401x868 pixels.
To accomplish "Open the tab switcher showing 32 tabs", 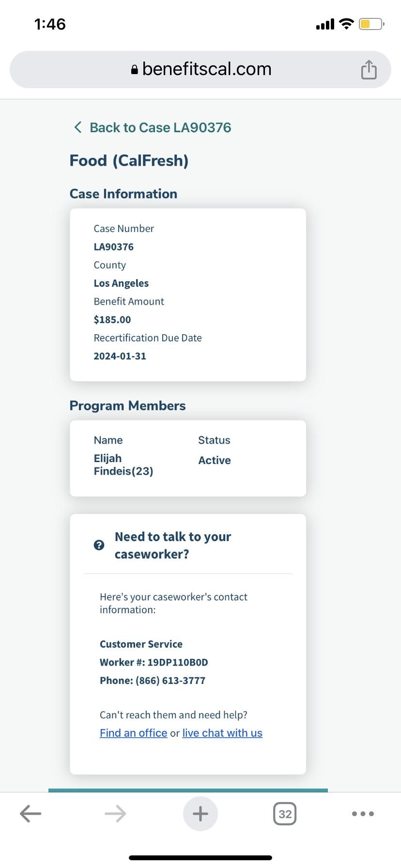I will pos(285,814).
